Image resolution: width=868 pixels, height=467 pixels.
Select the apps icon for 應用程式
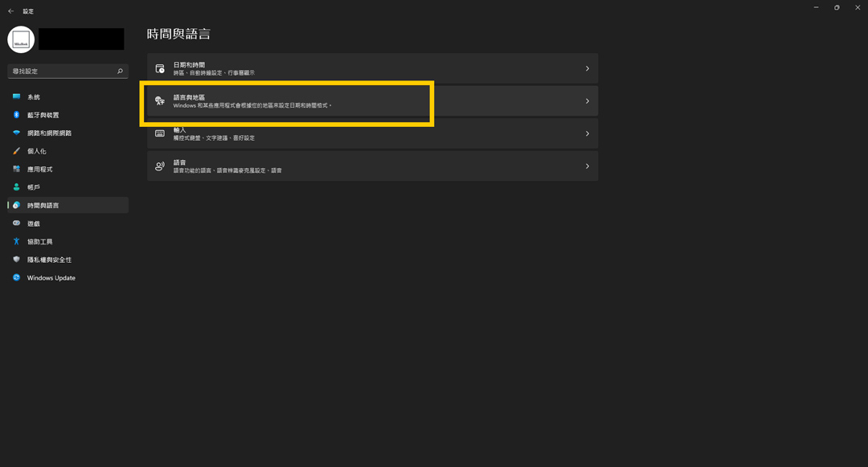click(17, 170)
